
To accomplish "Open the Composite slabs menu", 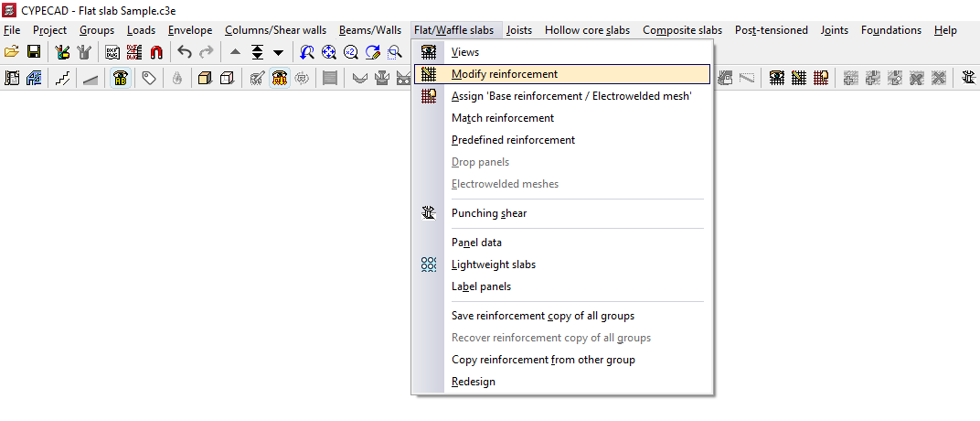I will coord(683,30).
